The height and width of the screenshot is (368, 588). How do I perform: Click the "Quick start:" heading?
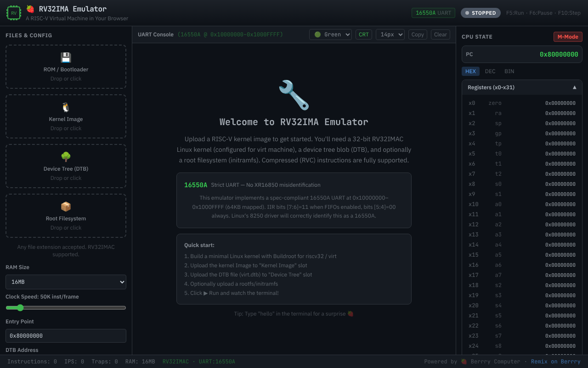point(199,245)
